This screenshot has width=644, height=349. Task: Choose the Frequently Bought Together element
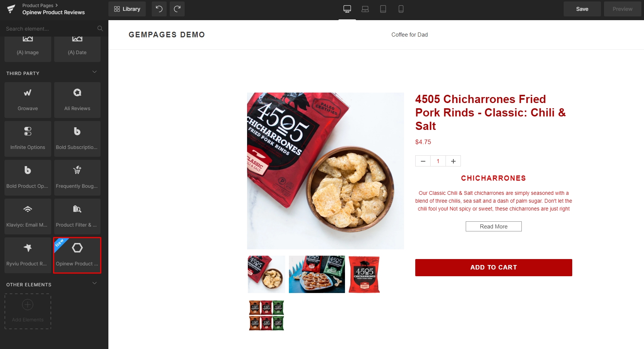tap(77, 178)
